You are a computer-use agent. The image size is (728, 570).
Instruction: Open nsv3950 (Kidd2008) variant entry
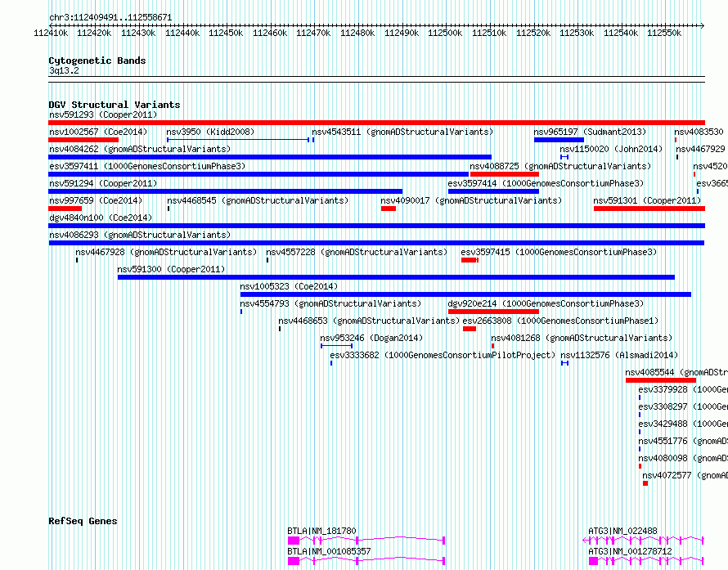pos(210,132)
